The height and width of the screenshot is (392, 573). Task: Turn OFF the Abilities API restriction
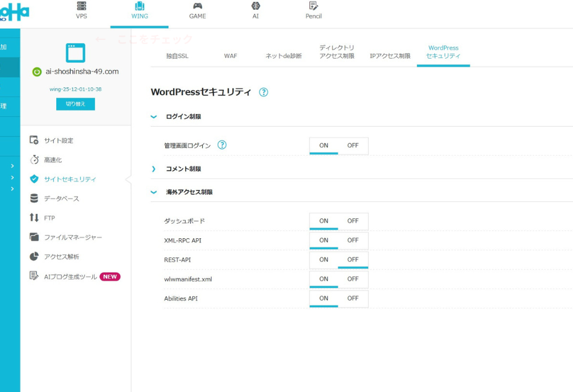(x=353, y=299)
